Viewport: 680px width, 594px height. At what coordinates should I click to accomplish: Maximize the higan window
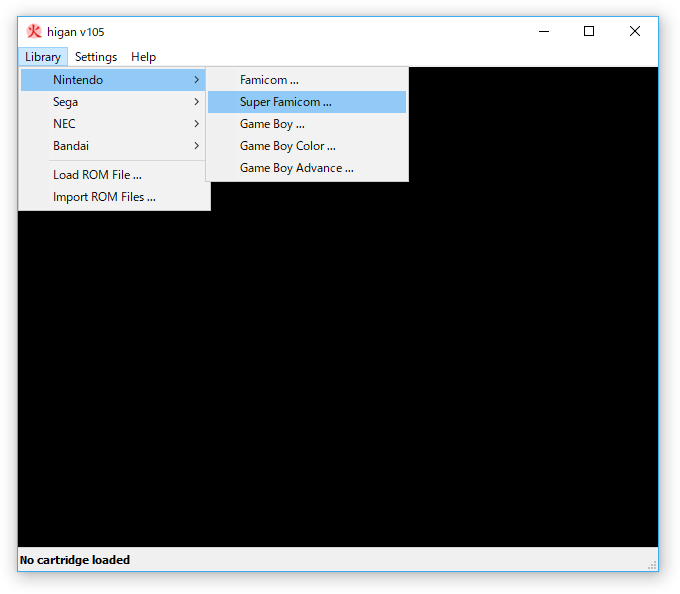[x=589, y=31]
